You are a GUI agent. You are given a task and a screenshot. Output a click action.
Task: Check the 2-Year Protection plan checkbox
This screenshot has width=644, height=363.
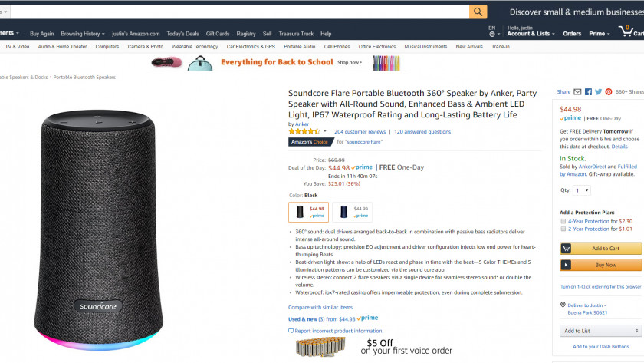(563, 229)
